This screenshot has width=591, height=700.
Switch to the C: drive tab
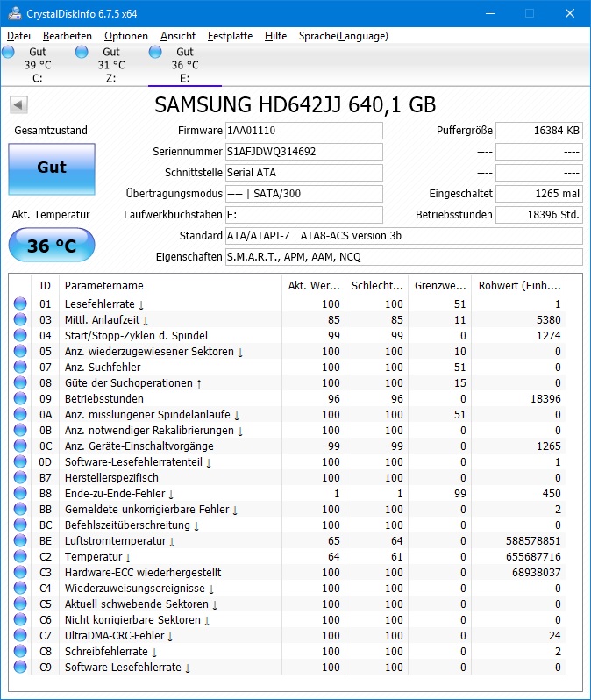(38, 65)
